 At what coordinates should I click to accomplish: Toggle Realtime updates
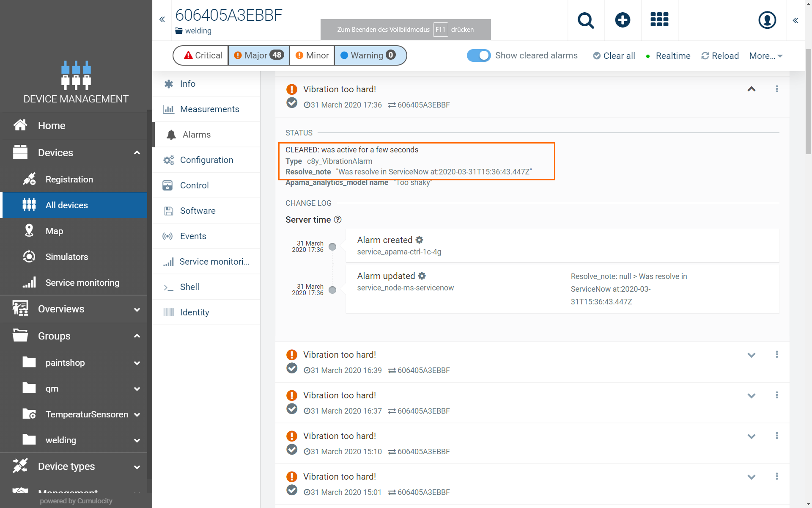[668, 56]
